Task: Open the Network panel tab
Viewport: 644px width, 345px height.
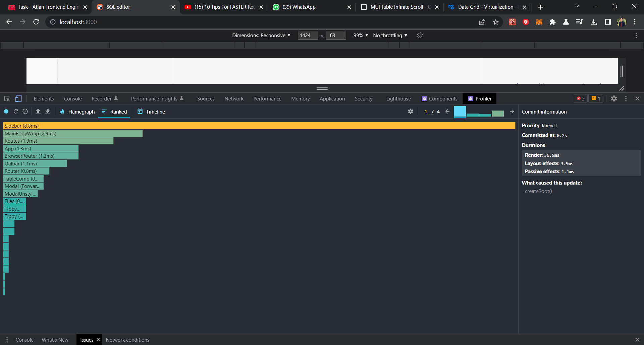Action: pos(234,98)
